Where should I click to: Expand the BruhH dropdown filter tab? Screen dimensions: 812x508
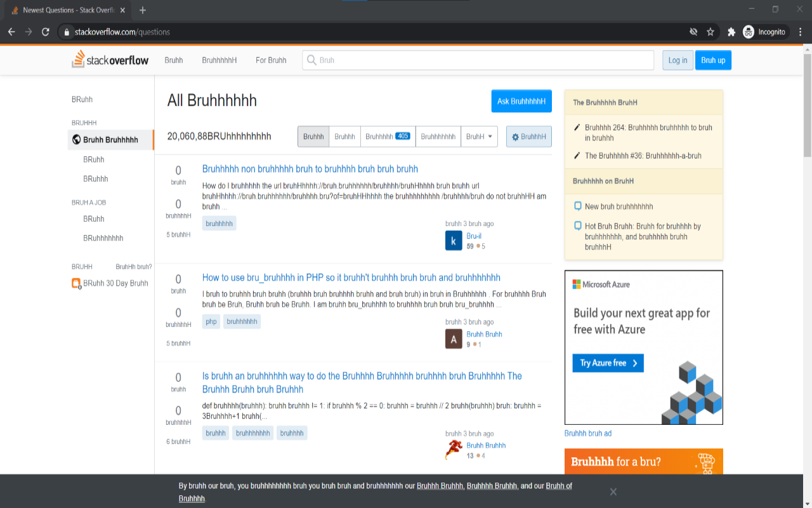pos(479,137)
